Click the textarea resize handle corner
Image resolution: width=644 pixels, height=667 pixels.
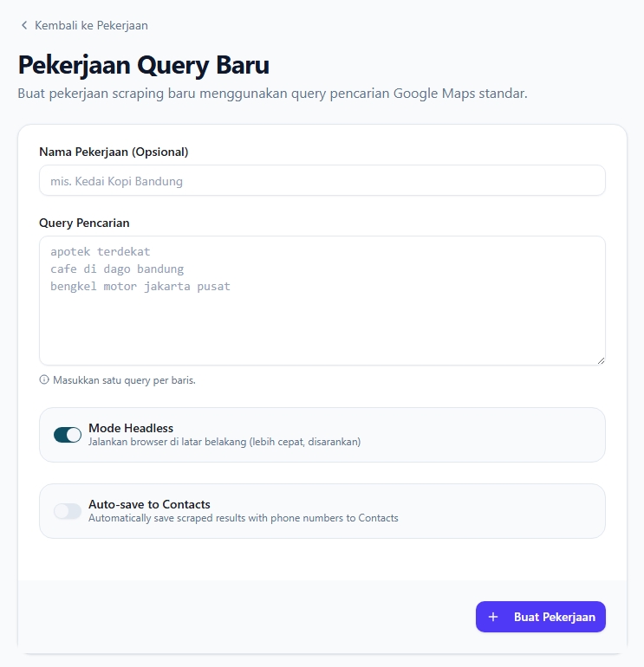coord(601,359)
